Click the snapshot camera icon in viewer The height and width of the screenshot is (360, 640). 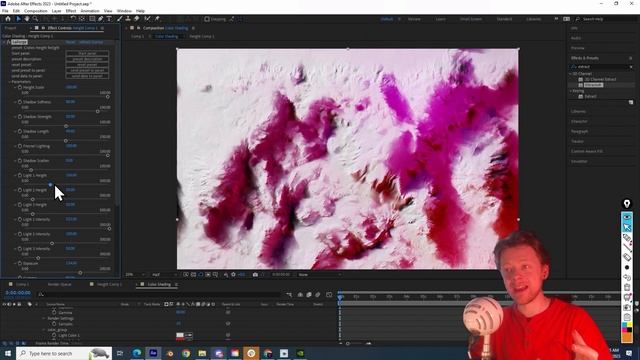255,275
